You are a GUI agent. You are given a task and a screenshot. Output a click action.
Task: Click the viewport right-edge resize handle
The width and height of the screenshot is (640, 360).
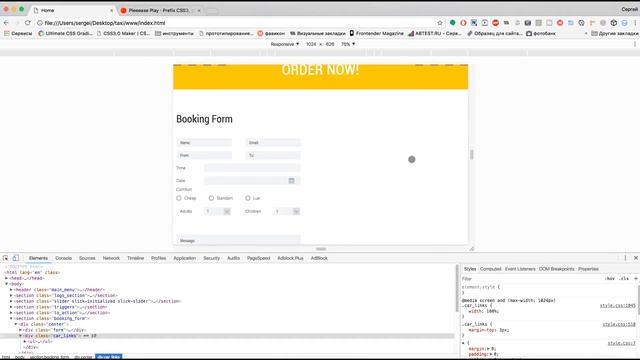[x=472, y=155]
